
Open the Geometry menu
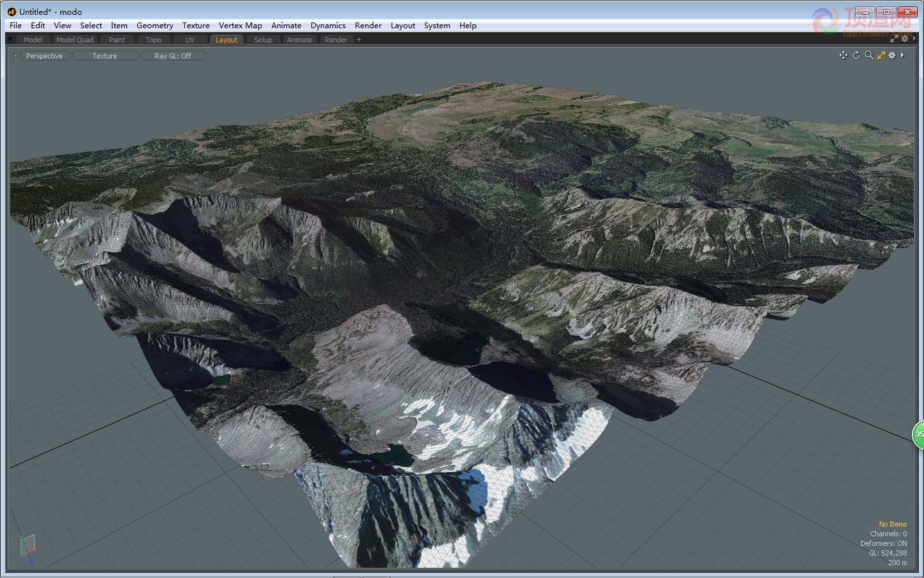pyautogui.click(x=155, y=26)
